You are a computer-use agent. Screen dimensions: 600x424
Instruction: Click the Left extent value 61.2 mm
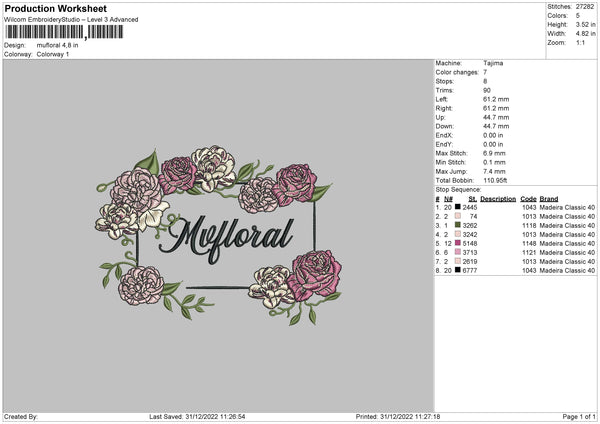coord(496,99)
